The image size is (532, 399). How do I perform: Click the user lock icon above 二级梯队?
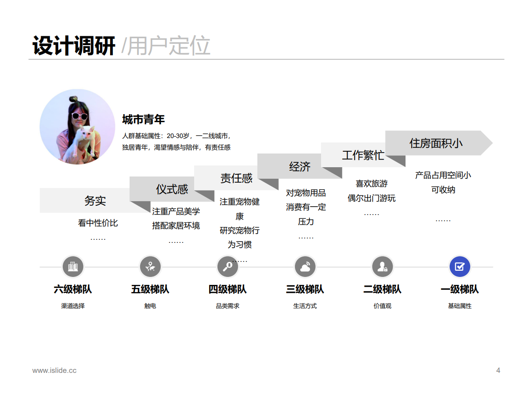coord(383,267)
